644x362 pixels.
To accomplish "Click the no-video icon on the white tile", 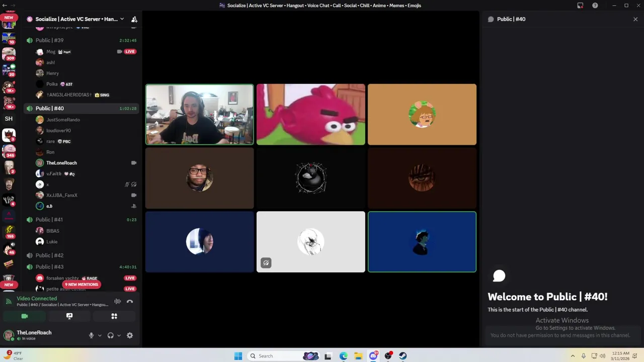I will click(x=266, y=263).
